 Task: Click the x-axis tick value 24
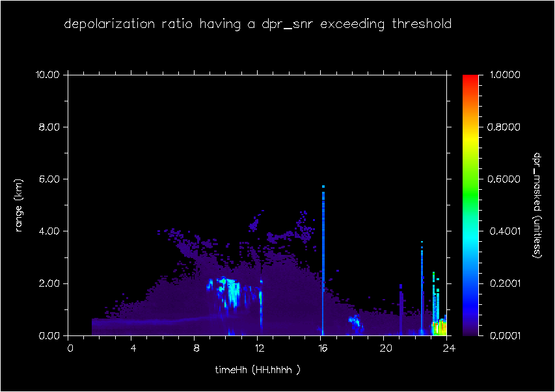449,348
